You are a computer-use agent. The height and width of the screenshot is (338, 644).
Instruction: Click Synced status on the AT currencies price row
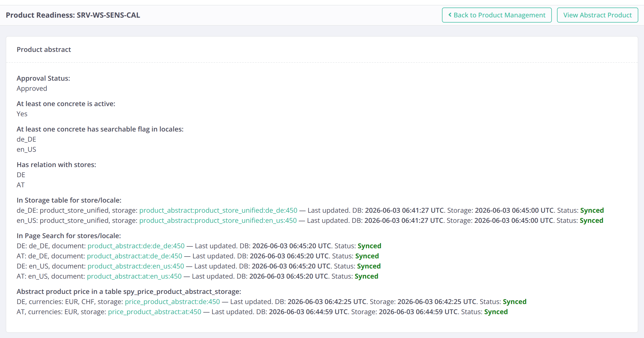(496, 312)
